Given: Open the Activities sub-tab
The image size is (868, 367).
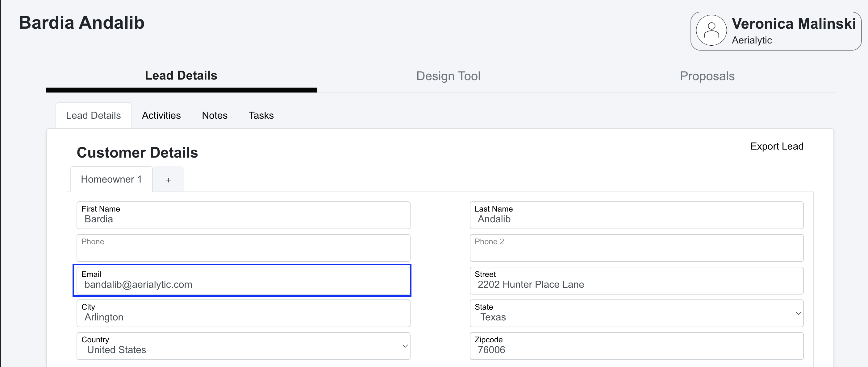Looking at the screenshot, I should click(161, 115).
